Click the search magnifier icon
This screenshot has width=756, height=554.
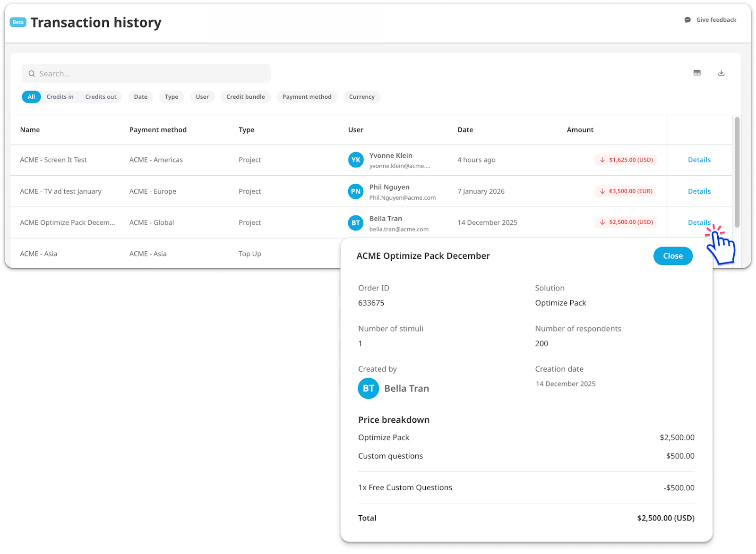pyautogui.click(x=32, y=74)
